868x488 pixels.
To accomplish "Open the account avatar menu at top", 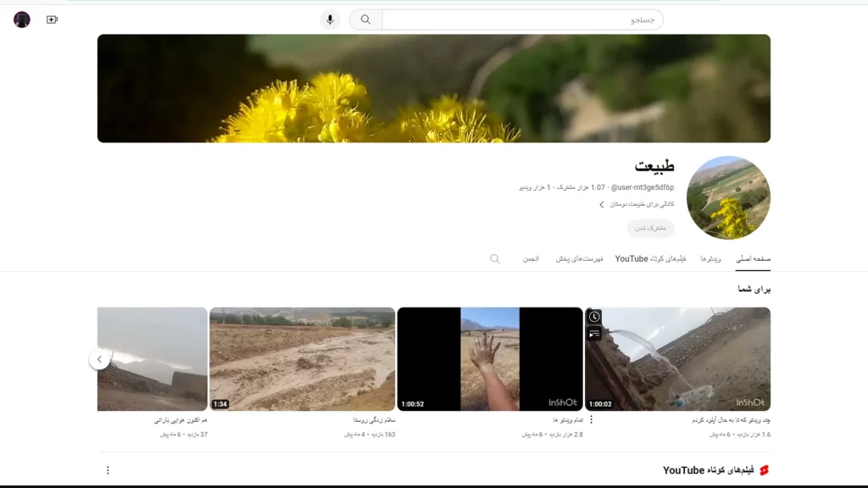I will tap(21, 20).
